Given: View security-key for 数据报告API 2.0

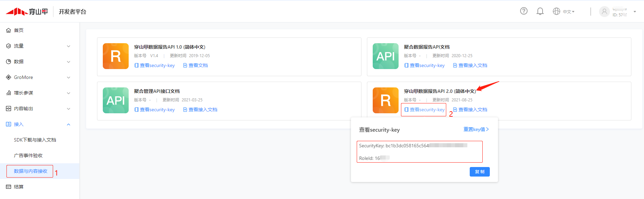Looking at the screenshot, I should (424, 110).
